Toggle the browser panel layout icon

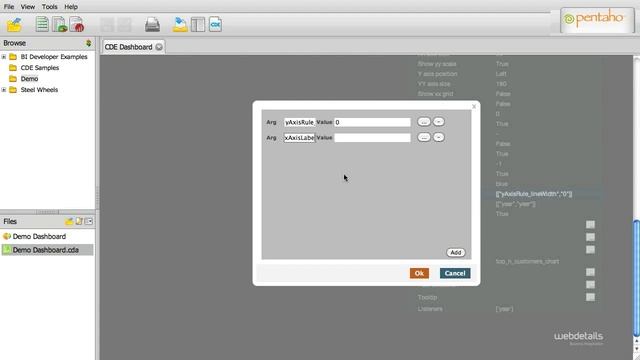(198, 24)
